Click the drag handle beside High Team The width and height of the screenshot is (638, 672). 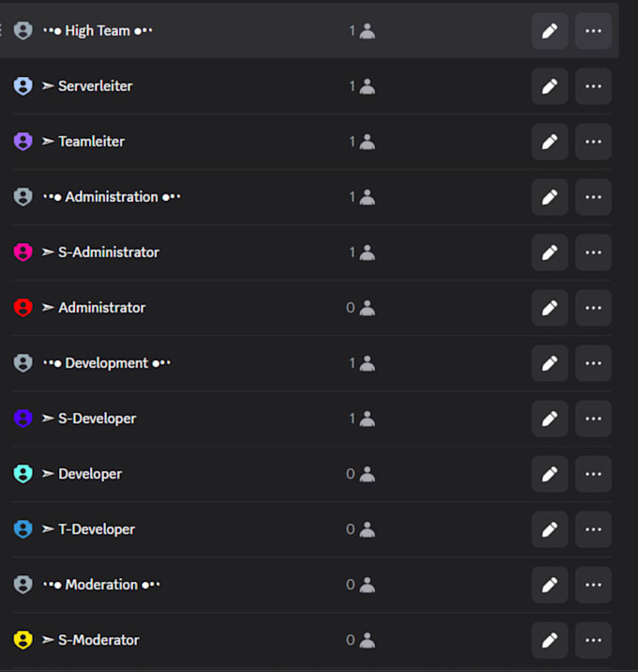tap(1, 30)
